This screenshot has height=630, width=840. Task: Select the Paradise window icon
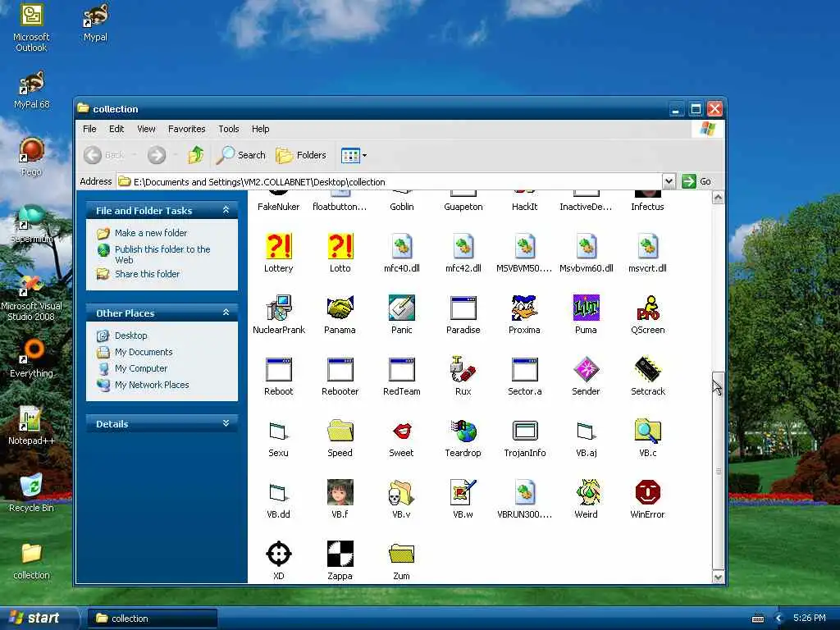point(463,308)
